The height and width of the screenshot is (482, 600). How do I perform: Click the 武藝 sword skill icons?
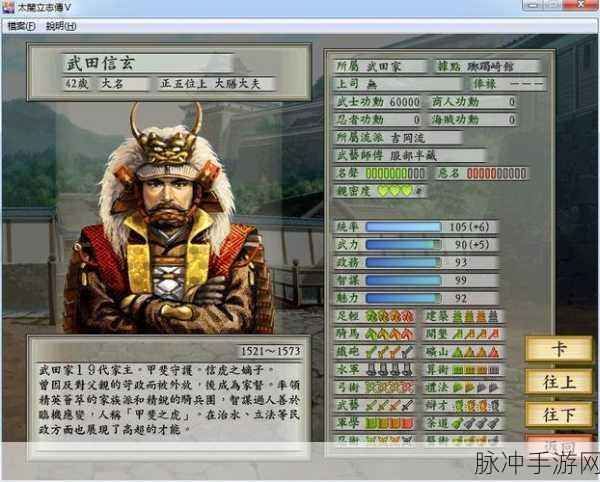pyautogui.click(x=390, y=405)
